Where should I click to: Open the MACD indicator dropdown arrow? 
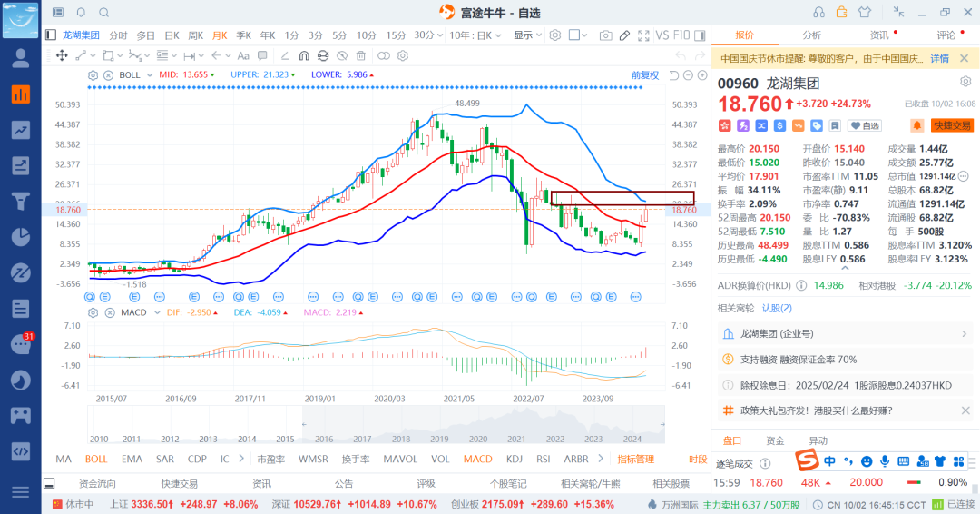tap(157, 312)
